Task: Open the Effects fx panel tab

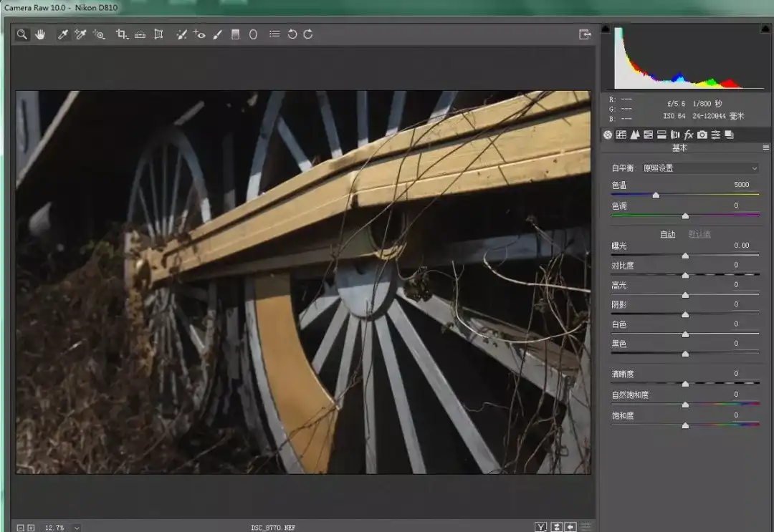Action: pos(689,135)
